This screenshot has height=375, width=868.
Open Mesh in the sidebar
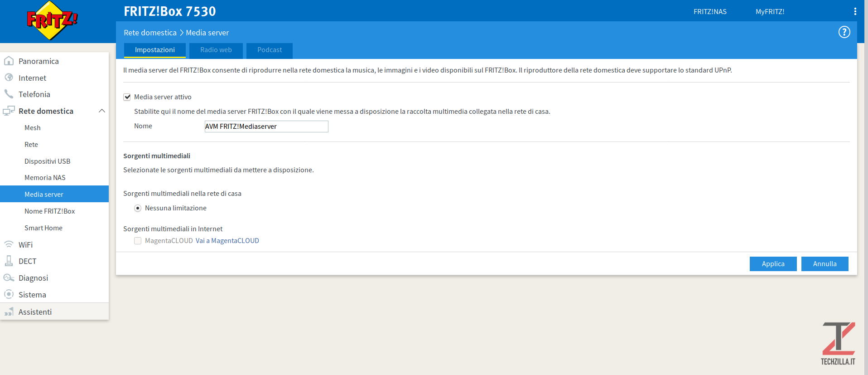33,128
